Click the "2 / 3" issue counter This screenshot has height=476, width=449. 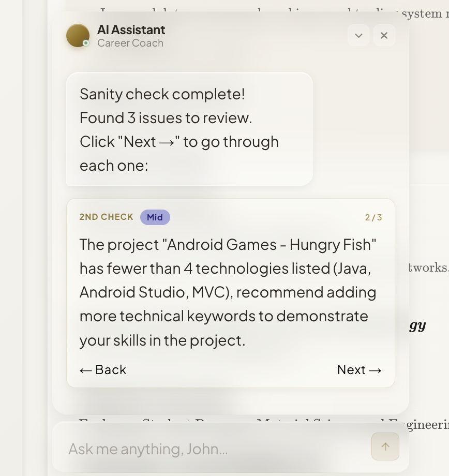pyautogui.click(x=373, y=217)
